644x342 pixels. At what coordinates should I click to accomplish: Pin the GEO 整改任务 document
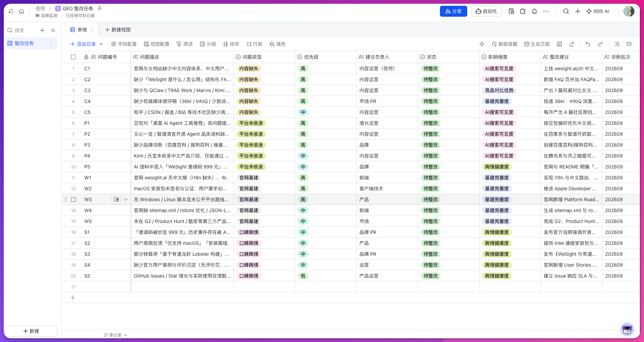pyautogui.click(x=100, y=8)
